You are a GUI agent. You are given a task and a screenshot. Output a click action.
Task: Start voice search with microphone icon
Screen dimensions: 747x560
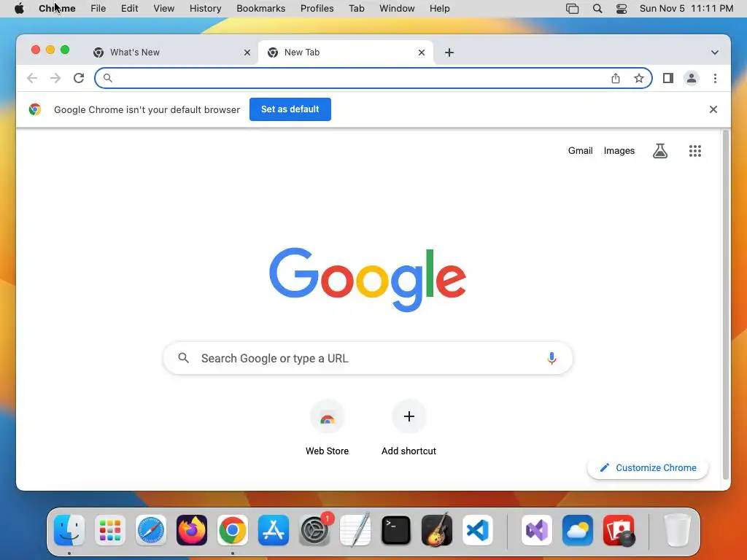[x=551, y=358]
